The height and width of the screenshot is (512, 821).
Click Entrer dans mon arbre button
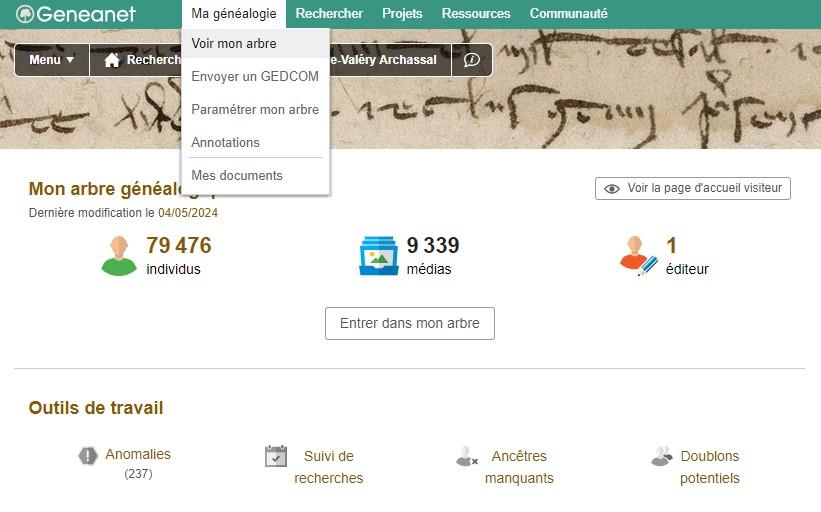[410, 324]
